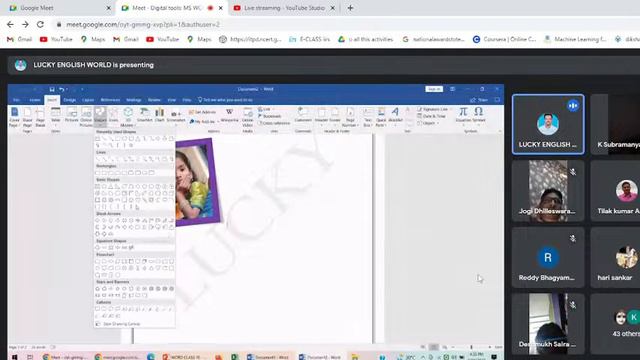Screen dimensions: 640x360
Task: Click Bookmark in the Links group
Action: tap(269, 116)
